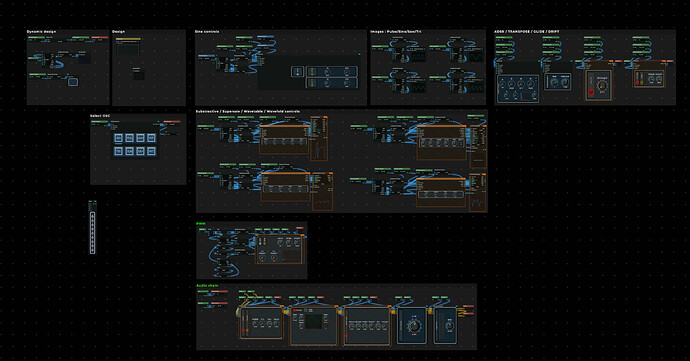The image size is (690, 361).
Task: Toggle red power button in third Audio chain module
Action: [346, 336]
